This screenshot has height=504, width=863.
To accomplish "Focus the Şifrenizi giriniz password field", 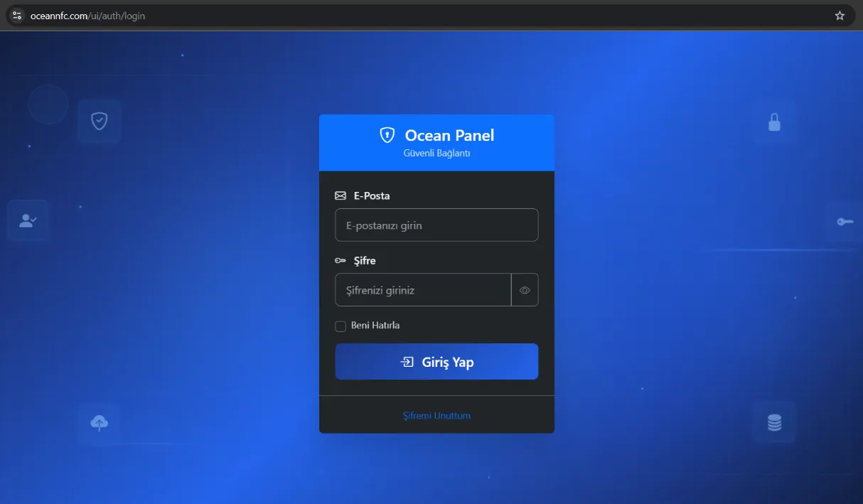I will (x=423, y=290).
